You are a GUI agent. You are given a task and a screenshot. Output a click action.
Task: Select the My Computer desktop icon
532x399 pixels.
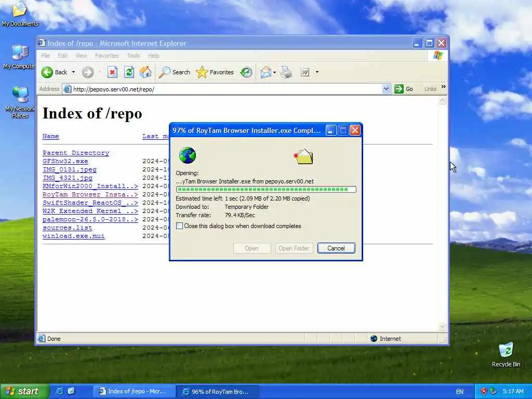[x=20, y=52]
